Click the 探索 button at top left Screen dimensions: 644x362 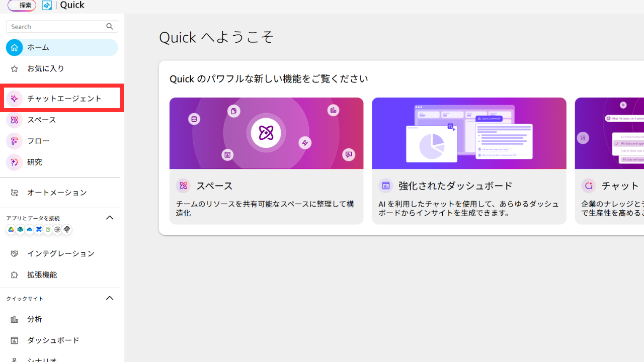[x=22, y=6]
